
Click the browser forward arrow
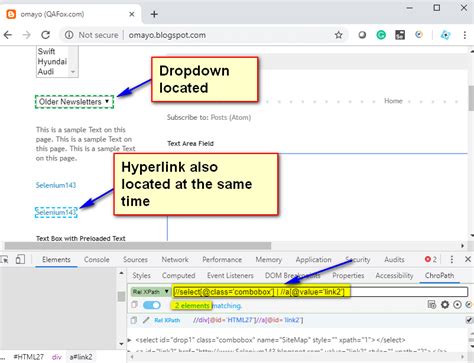pos(26,35)
